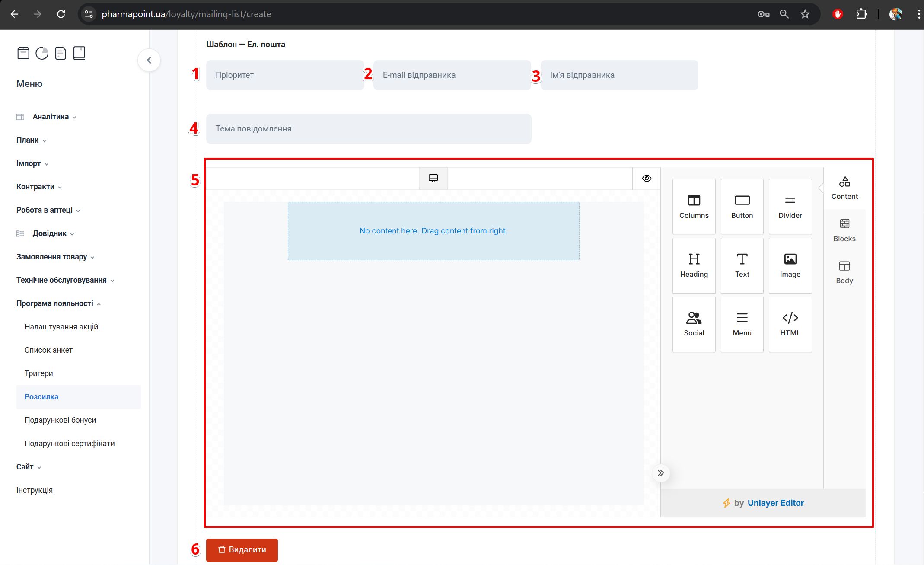Pick the Divider content tool

click(x=790, y=207)
